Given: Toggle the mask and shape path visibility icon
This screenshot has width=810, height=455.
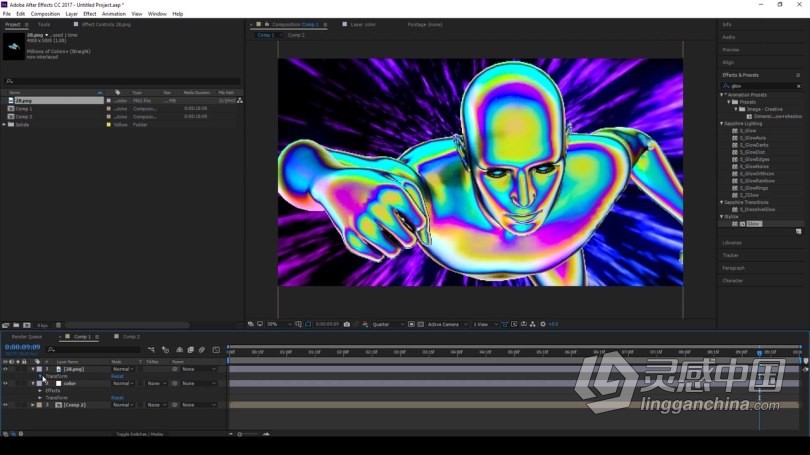Looking at the screenshot, I should click(308, 324).
